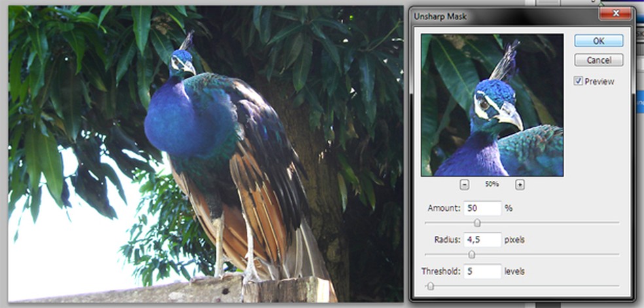The height and width of the screenshot is (308, 644).
Task: Click the peacock preview thumbnail in dialog
Action: click(x=492, y=106)
